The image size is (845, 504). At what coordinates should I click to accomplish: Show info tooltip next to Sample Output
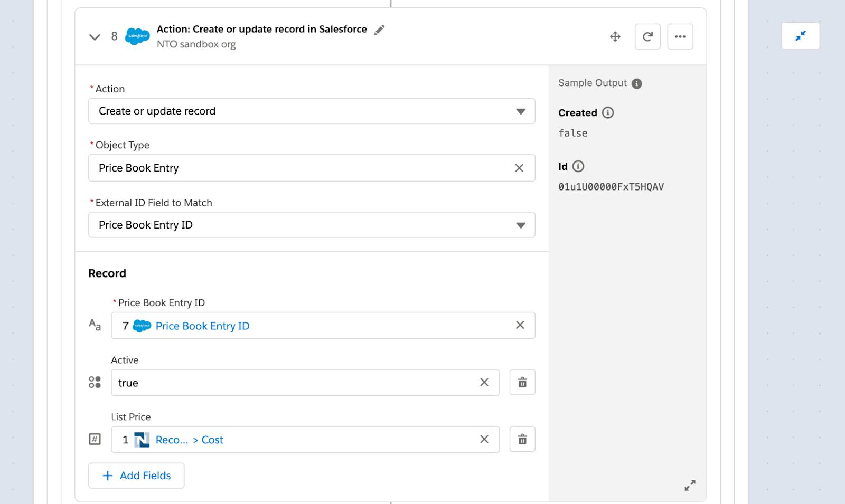coord(637,83)
